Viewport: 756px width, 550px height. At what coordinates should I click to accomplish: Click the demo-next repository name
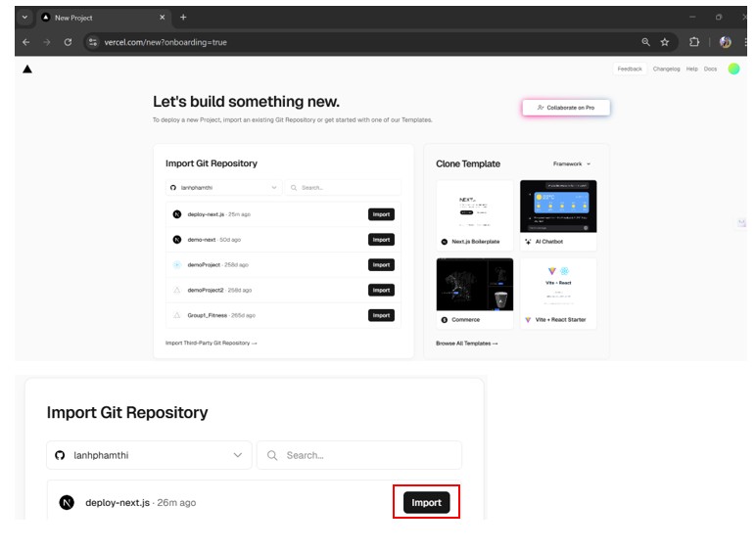pos(202,240)
